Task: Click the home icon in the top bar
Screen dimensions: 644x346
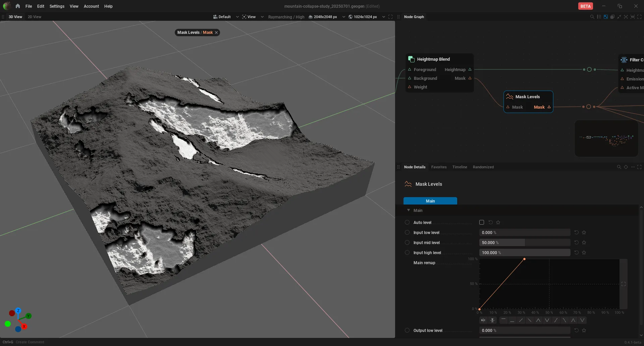Action: click(18, 6)
